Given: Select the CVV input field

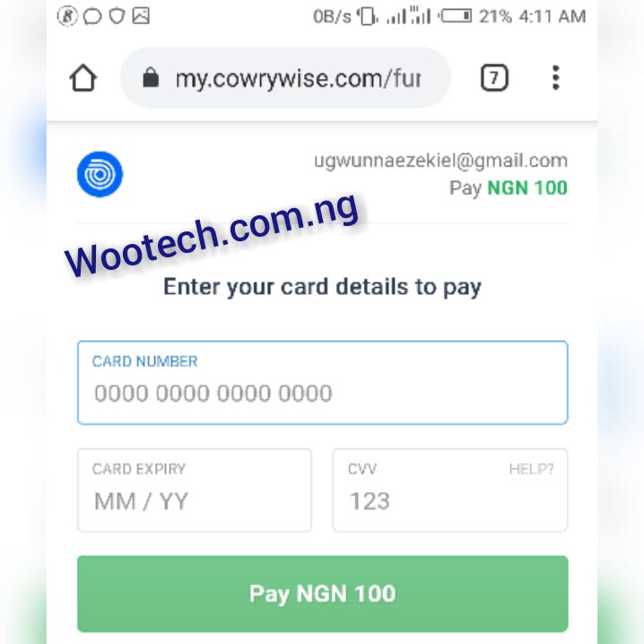Looking at the screenshot, I should pyautogui.click(x=450, y=490).
